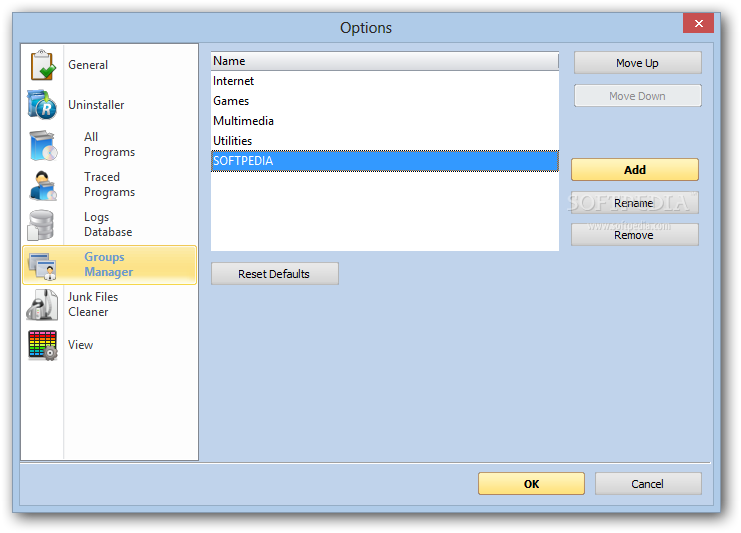The height and width of the screenshot is (533, 741).
Task: Select the Multimedia group row
Action: [385, 120]
